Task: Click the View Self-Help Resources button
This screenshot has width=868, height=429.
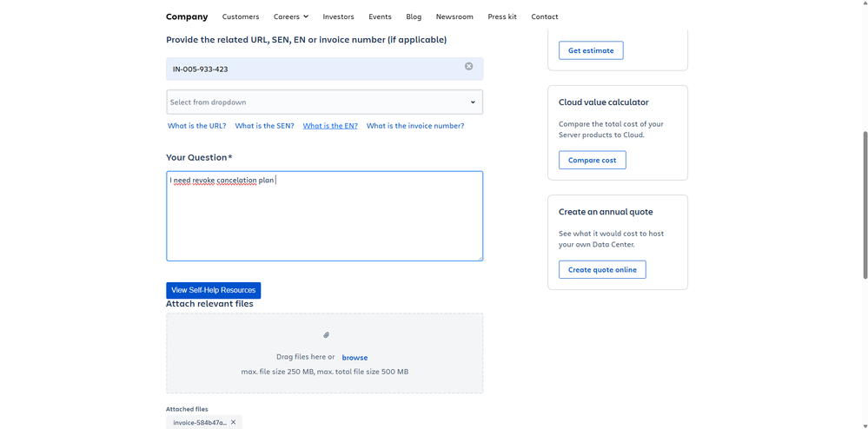Action: (213, 290)
